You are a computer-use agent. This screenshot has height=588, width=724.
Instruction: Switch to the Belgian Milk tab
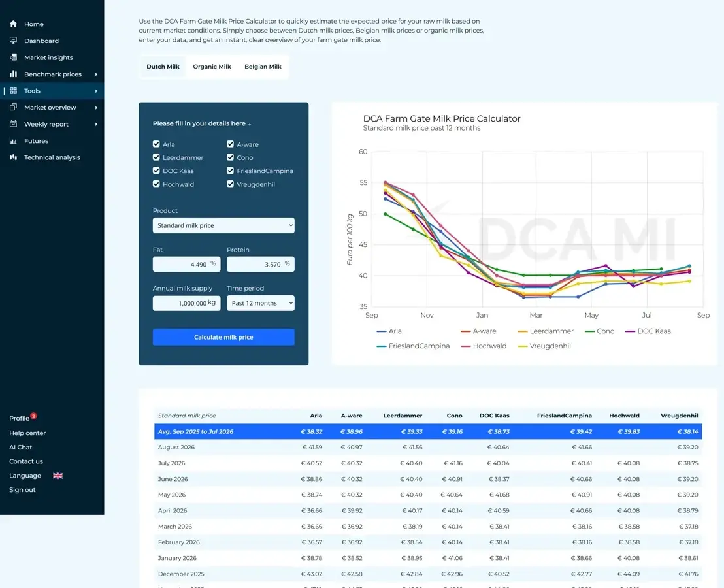click(x=263, y=67)
